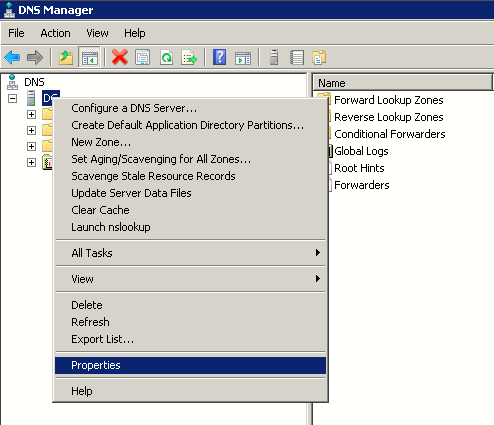The height and width of the screenshot is (425, 494).
Task: Choose New Zone from context menu
Action: click(x=190, y=142)
